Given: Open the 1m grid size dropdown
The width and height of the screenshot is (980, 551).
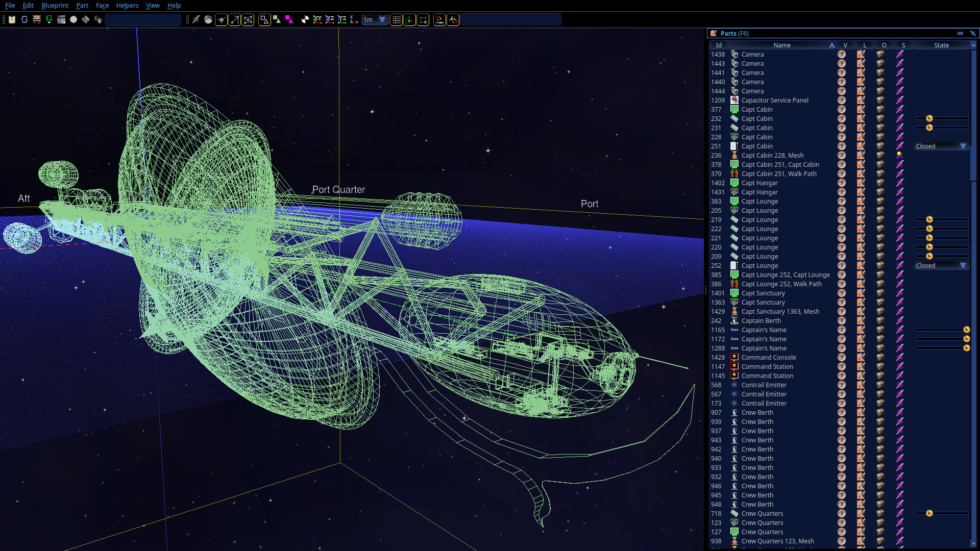Looking at the screenshot, I should (x=383, y=20).
